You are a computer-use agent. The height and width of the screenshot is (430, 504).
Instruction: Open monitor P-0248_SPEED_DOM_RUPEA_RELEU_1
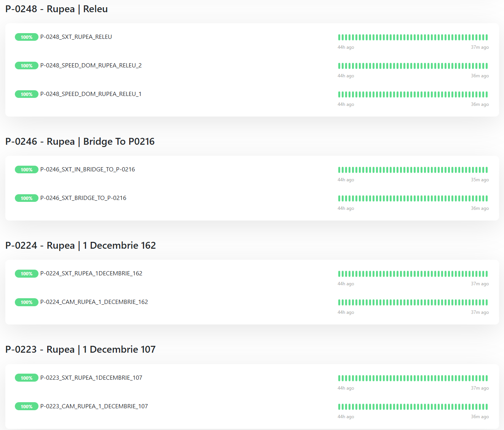tap(91, 94)
